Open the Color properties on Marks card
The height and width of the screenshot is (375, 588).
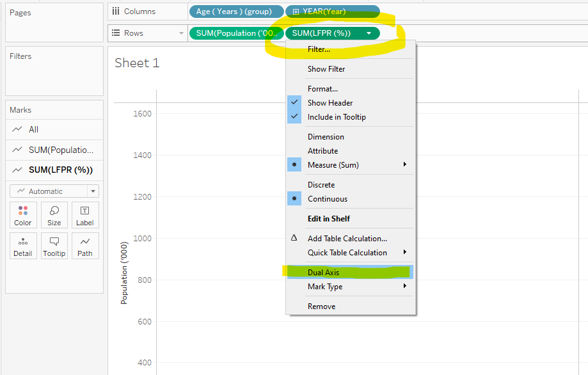click(x=22, y=215)
